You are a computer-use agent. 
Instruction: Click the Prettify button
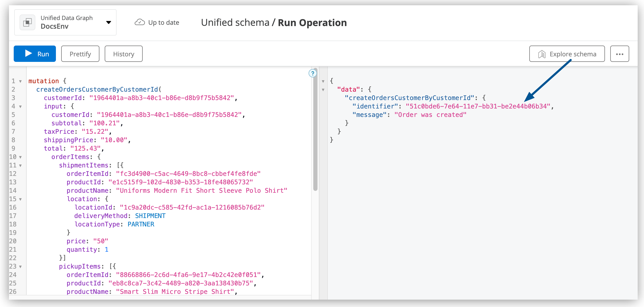tap(80, 53)
